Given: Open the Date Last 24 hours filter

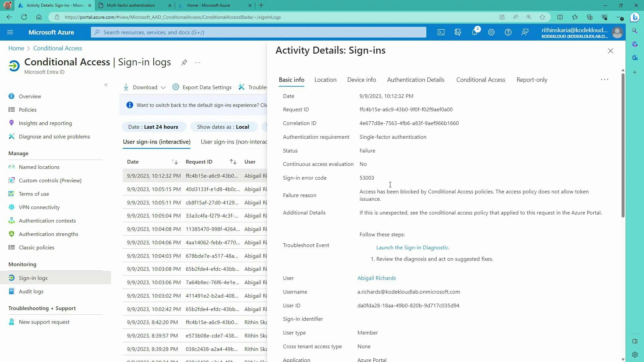Looking at the screenshot, I should tap(153, 127).
